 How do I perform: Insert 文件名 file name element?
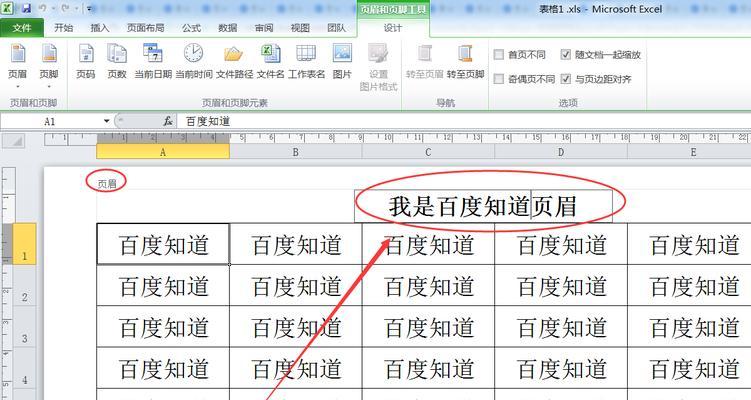271,61
